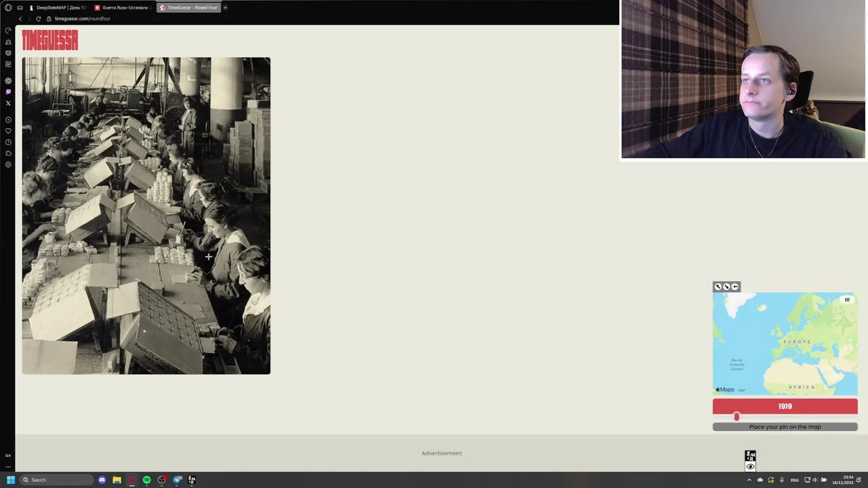
Task: Place a pin on Europe in map
Action: coord(797,341)
